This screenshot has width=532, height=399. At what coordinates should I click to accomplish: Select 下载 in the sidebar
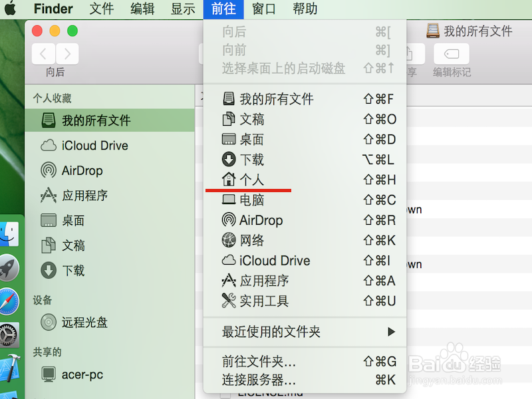pos(110,271)
